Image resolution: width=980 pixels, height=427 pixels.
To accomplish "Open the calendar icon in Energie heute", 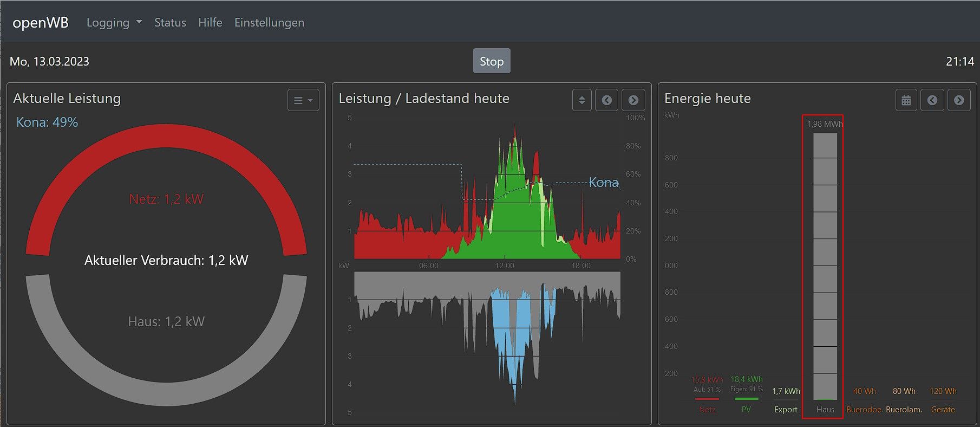I will [906, 100].
